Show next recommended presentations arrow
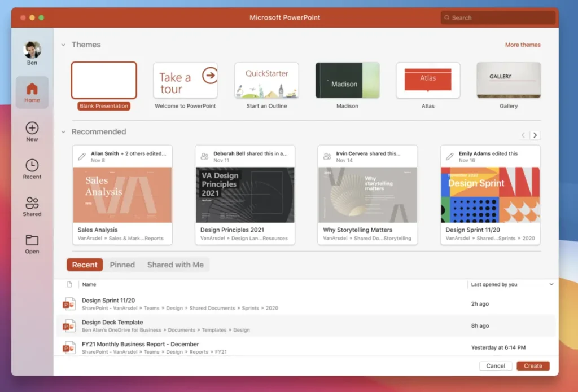The height and width of the screenshot is (392, 578). 535,135
